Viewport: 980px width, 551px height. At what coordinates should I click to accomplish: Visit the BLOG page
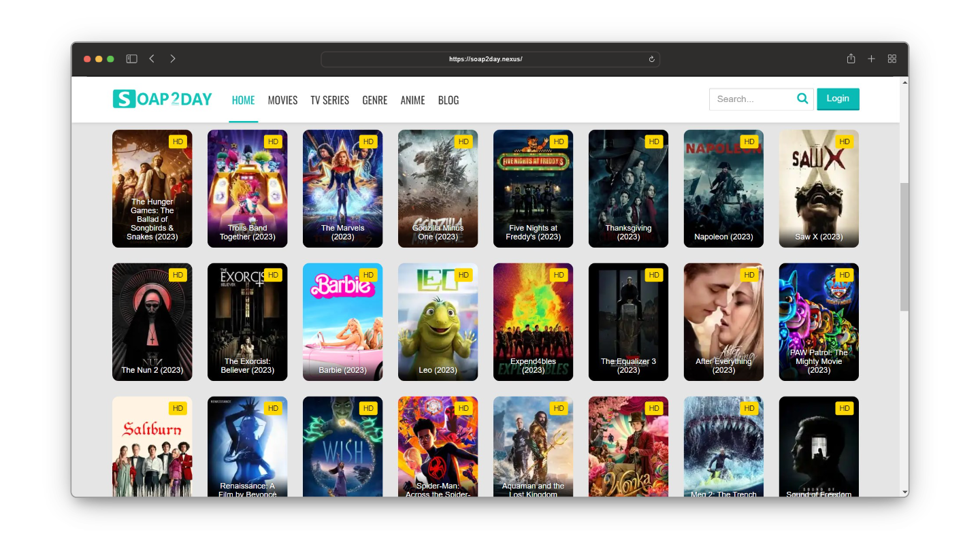click(448, 100)
